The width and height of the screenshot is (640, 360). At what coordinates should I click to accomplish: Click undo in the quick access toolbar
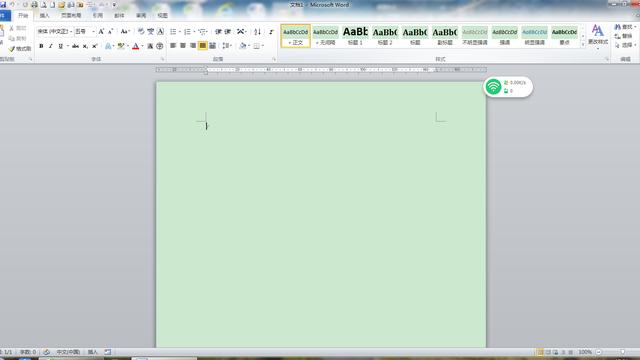tap(12, 5)
